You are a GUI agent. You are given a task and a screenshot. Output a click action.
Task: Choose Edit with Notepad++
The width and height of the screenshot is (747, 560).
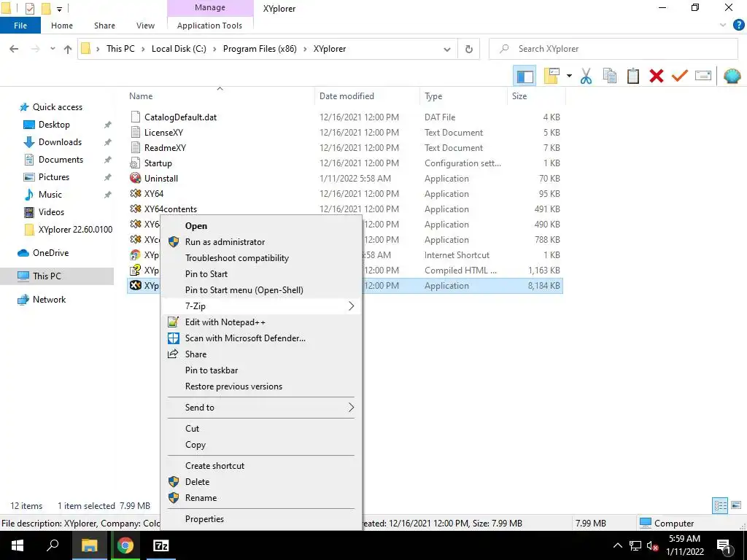tap(261, 322)
